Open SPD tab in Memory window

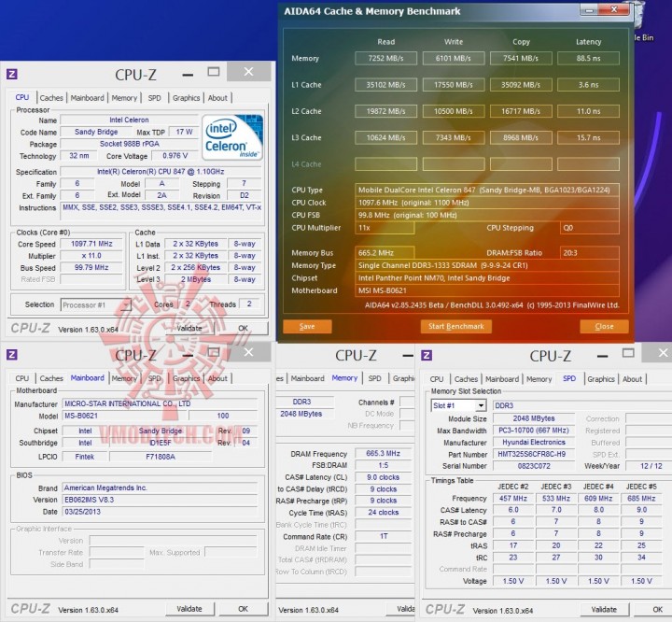[374, 378]
